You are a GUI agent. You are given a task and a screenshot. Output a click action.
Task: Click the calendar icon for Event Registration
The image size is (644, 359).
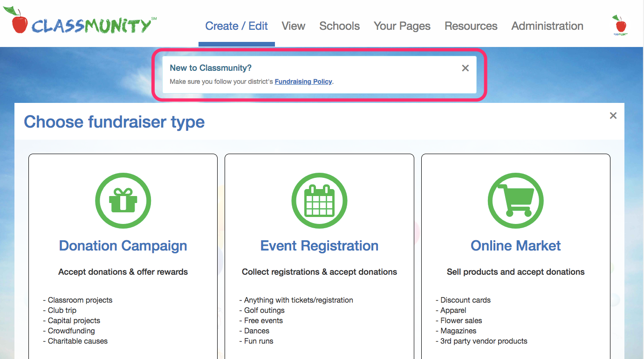tap(319, 200)
